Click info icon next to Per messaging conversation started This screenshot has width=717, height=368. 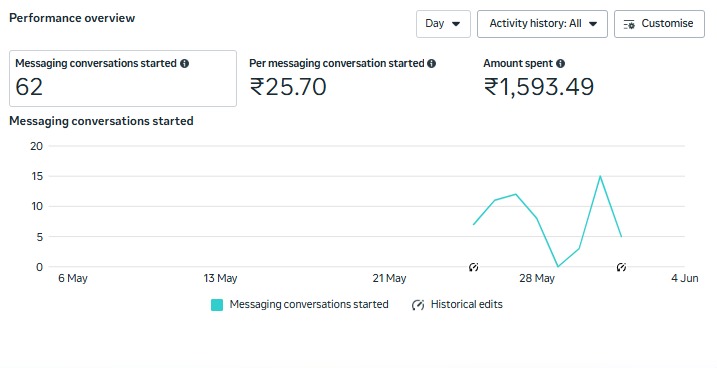click(x=431, y=64)
